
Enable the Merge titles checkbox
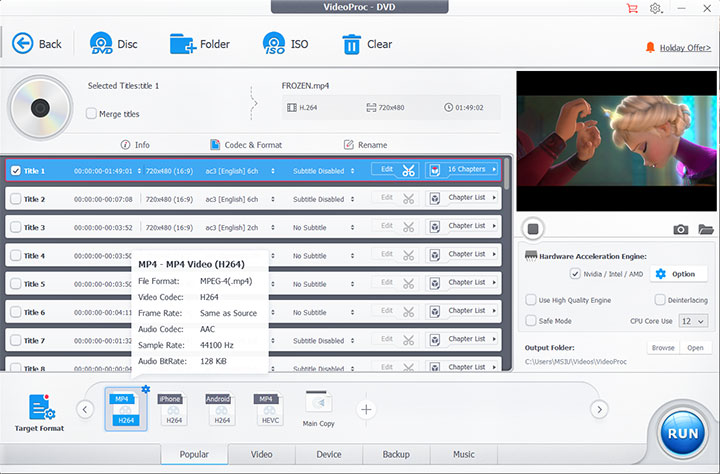coord(92,114)
